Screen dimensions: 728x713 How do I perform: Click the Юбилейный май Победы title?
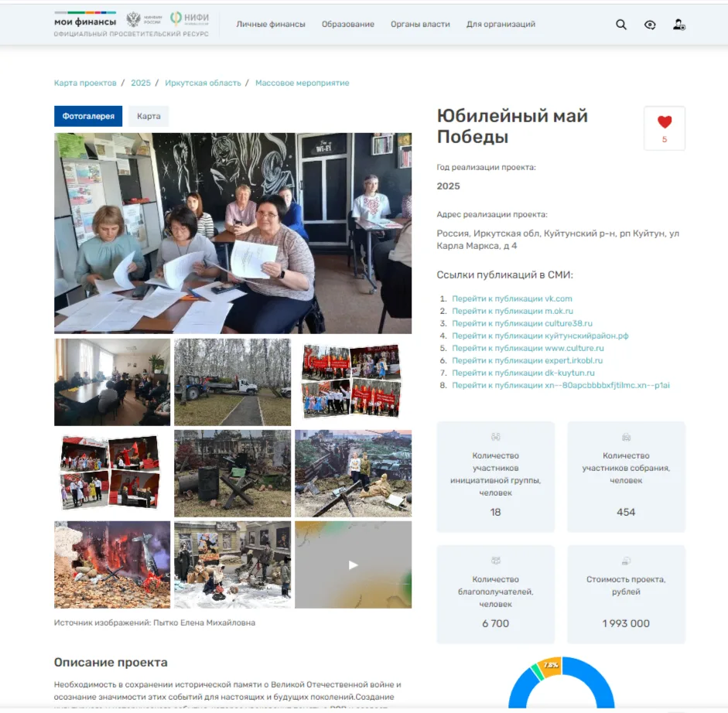click(512, 126)
